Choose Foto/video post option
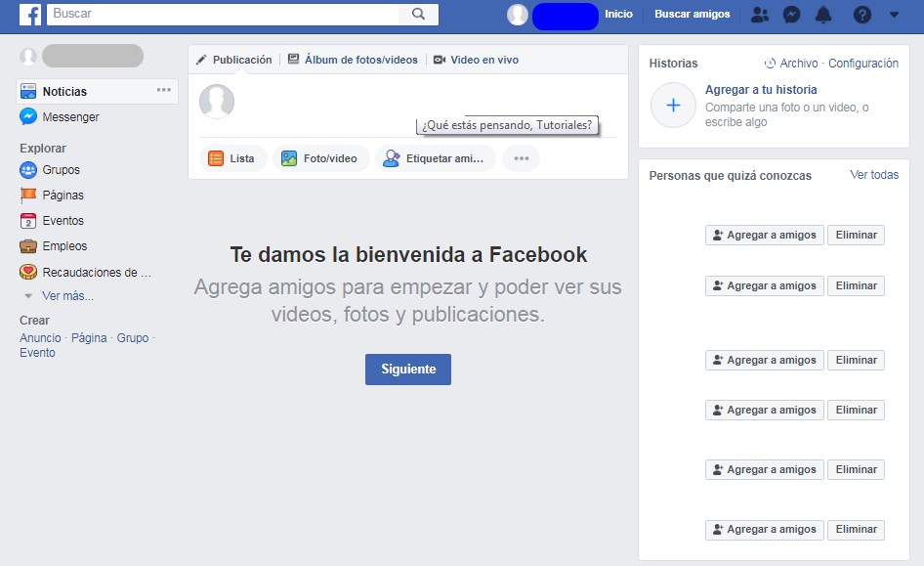 click(x=319, y=158)
